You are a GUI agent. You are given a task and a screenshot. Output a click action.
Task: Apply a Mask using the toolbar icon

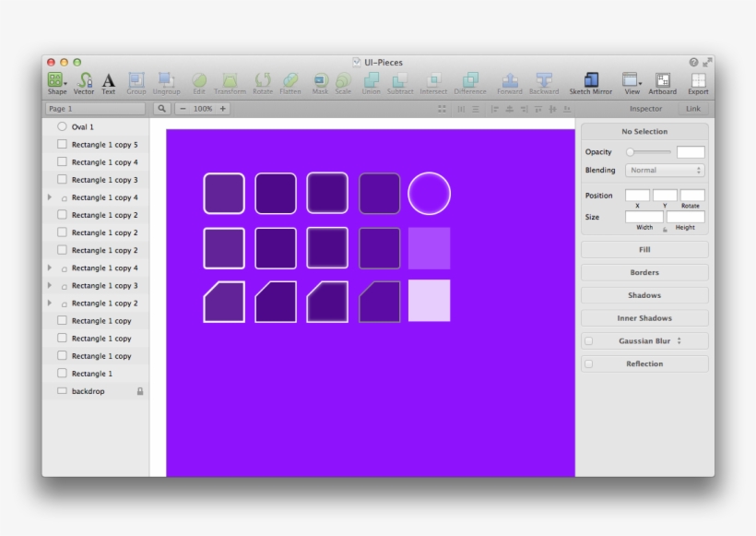(x=320, y=81)
